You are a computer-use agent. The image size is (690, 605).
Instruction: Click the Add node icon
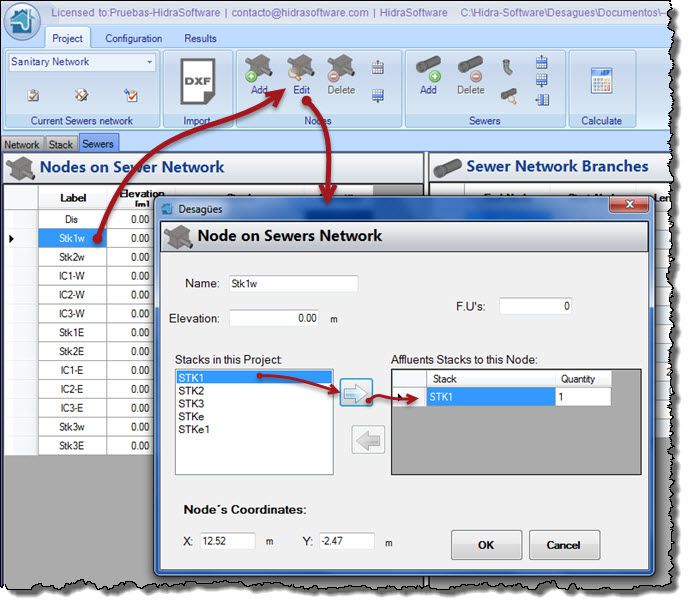pyautogui.click(x=258, y=68)
